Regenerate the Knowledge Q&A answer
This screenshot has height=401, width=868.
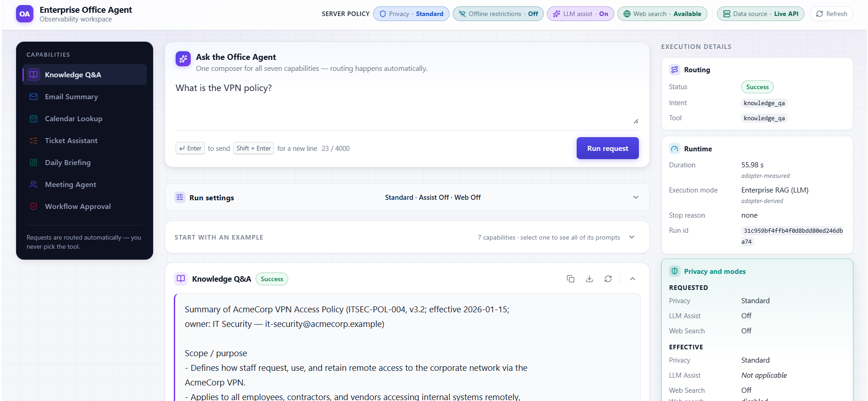pos(608,278)
